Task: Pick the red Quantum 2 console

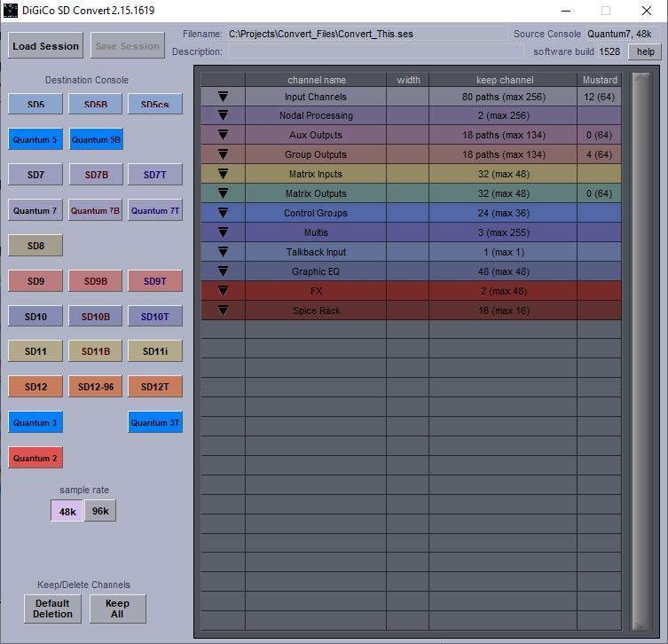Action: tap(35, 458)
